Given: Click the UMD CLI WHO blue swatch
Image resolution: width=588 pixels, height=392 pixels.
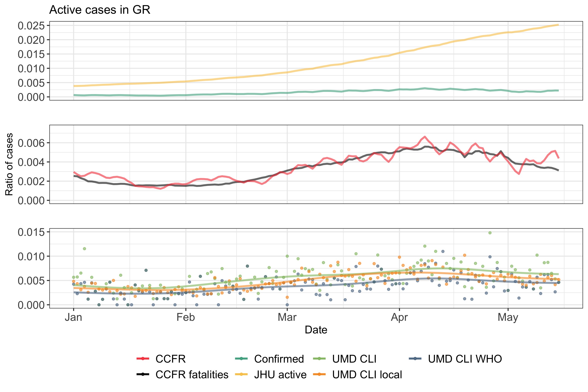Looking at the screenshot, I should point(415,359).
